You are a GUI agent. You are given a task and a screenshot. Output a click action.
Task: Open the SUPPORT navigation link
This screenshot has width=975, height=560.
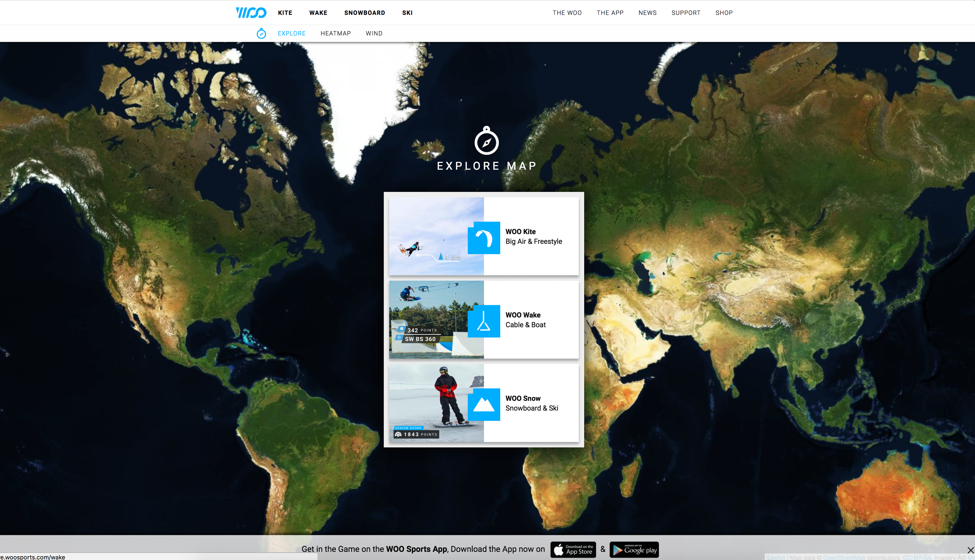686,13
